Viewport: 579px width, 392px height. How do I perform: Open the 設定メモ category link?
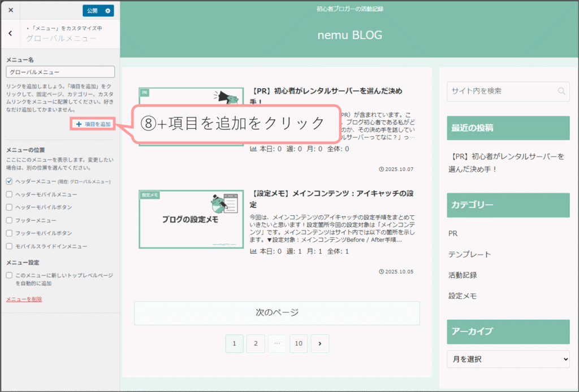pyautogui.click(x=463, y=295)
